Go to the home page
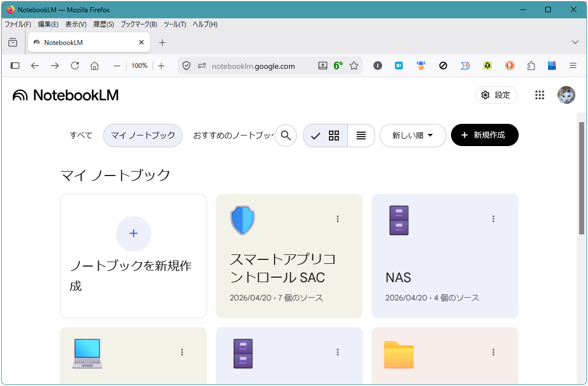Image resolution: width=588 pixels, height=386 pixels. [94, 66]
